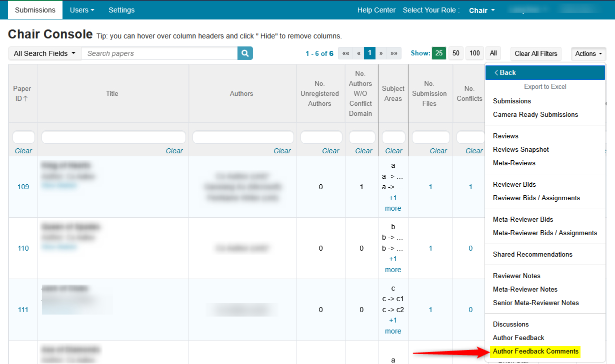Click the Search papers input field
615x364 pixels.
[x=159, y=53]
